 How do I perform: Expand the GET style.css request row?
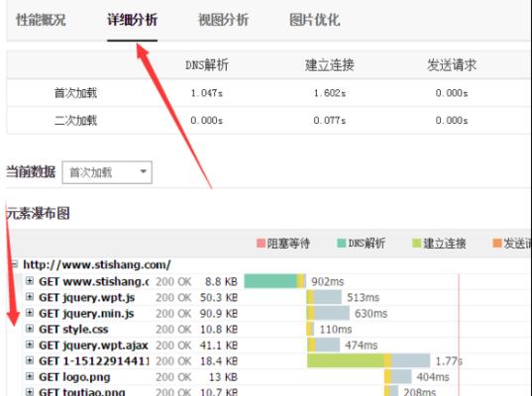click(x=30, y=329)
